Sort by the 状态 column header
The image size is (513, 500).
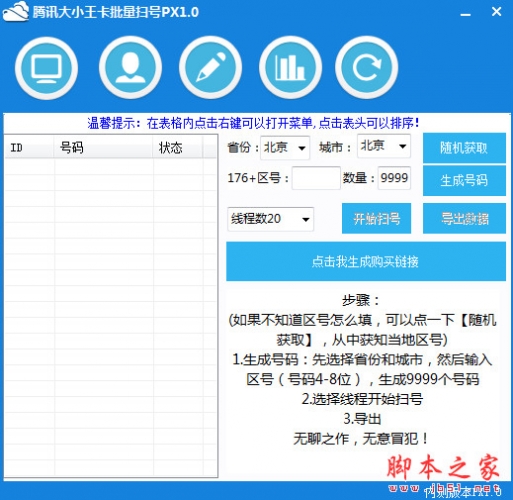(178, 147)
